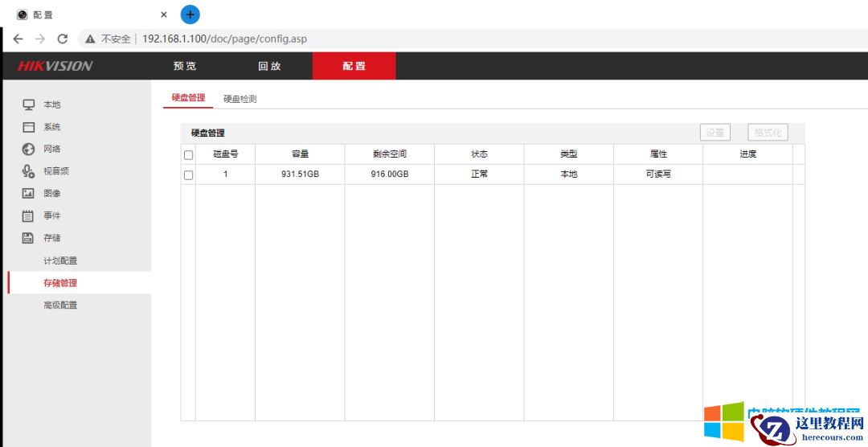
Task: Click the Hikvision logo
Action: coord(55,66)
